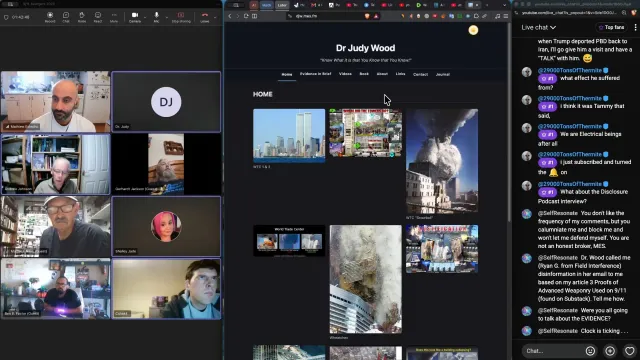Select the pink-haired avatar participant tile
This screenshot has height=360, width=640.
(166, 227)
